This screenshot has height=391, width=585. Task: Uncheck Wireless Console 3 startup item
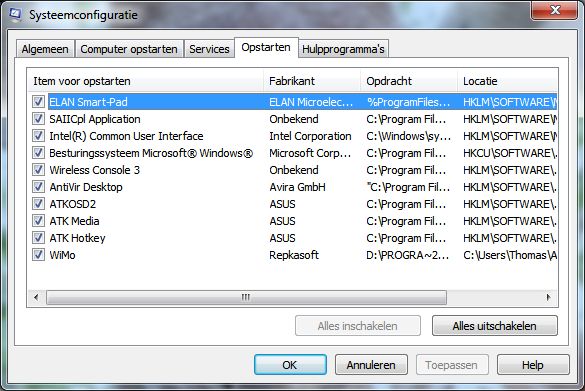point(38,170)
